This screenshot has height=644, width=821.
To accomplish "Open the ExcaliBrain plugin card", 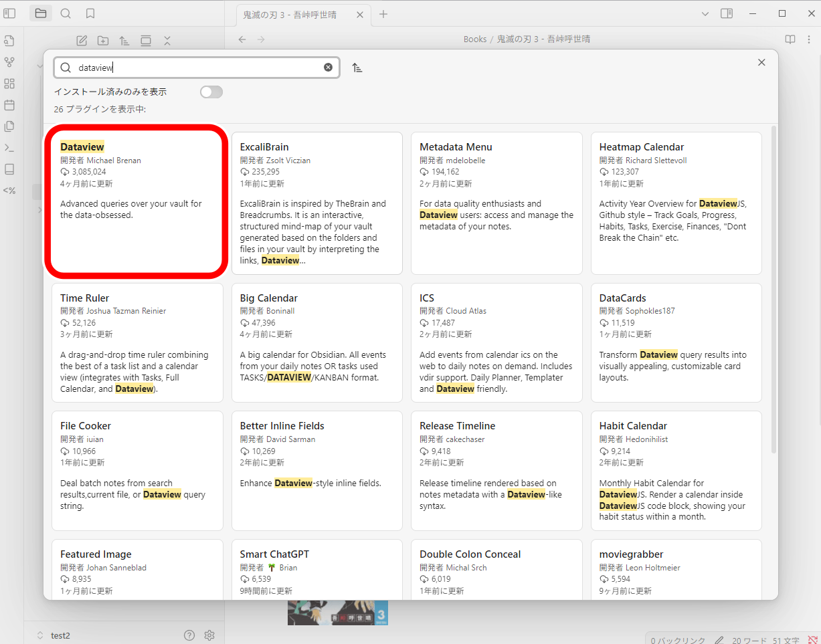I will [317, 203].
